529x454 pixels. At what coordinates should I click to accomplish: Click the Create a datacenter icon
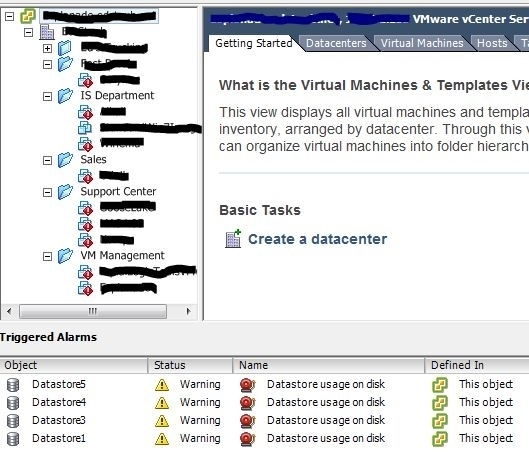pyautogui.click(x=233, y=239)
